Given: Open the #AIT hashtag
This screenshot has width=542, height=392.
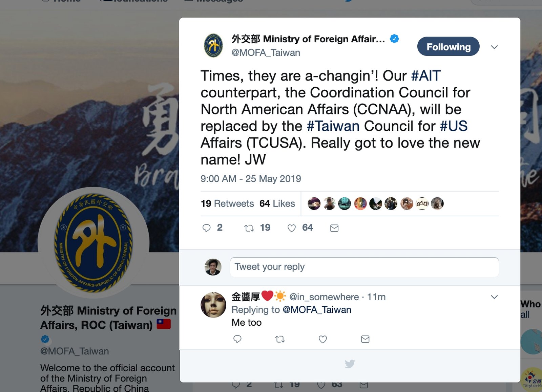Looking at the screenshot, I should [x=426, y=75].
